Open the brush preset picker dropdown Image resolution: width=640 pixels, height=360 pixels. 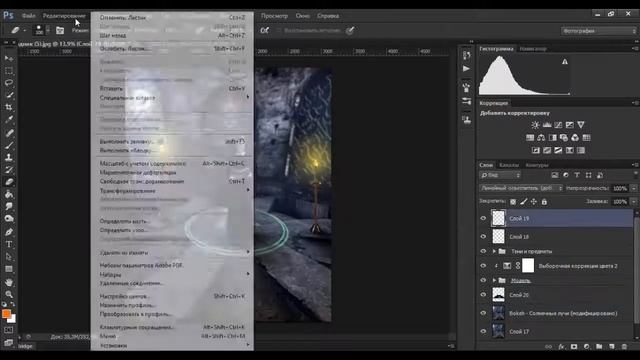(x=48, y=30)
